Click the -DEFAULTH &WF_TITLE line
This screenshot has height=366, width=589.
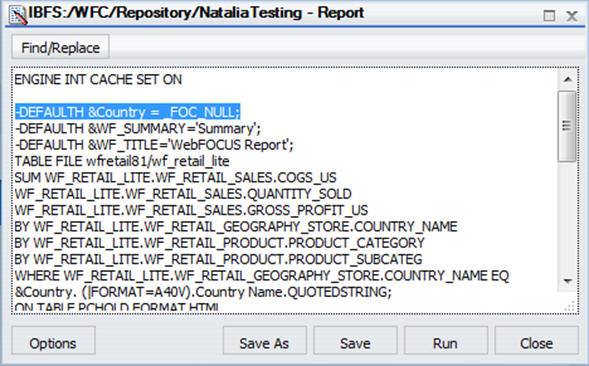click(x=154, y=145)
